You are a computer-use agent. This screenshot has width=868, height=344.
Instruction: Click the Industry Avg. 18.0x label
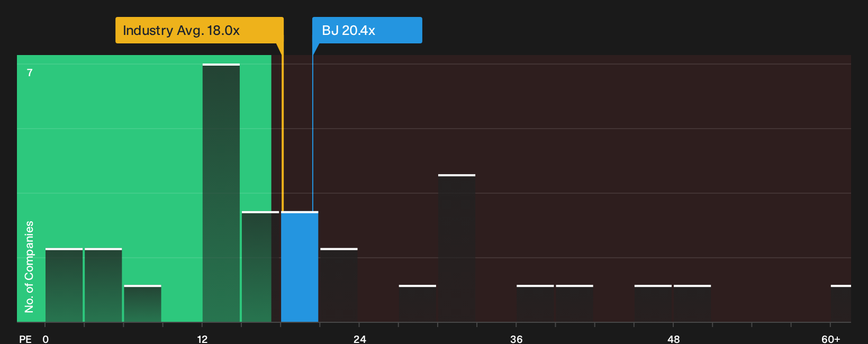pos(200,30)
